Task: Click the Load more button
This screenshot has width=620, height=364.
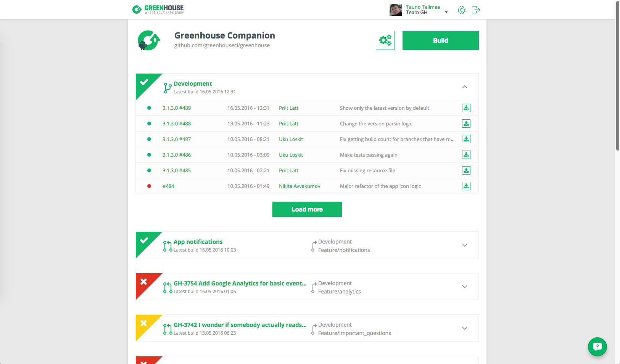Action: coord(307,209)
